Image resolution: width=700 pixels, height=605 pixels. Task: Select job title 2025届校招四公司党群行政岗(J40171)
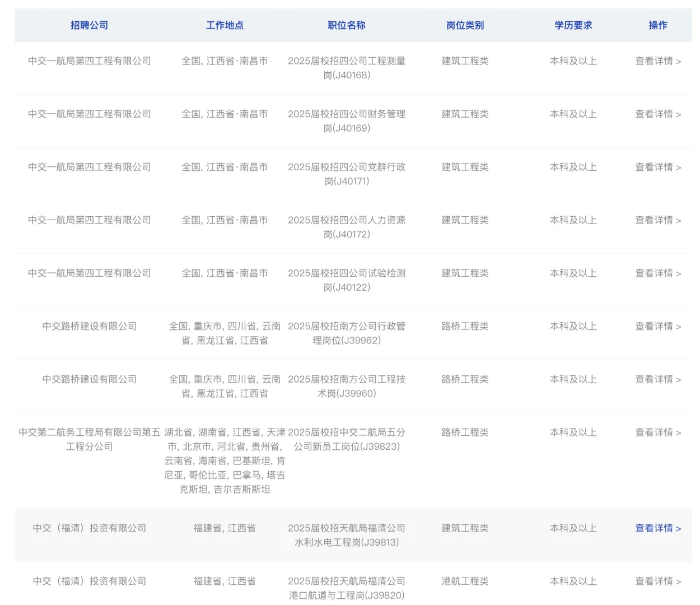(347, 174)
